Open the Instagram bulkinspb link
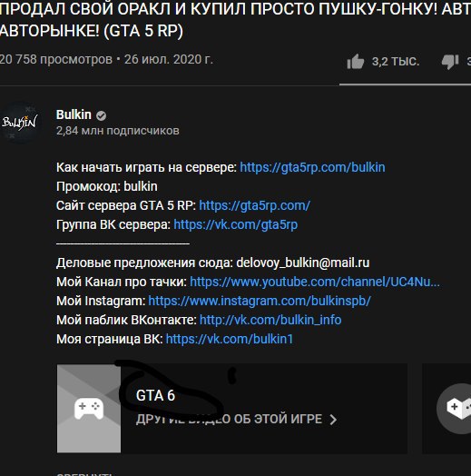 click(260, 301)
